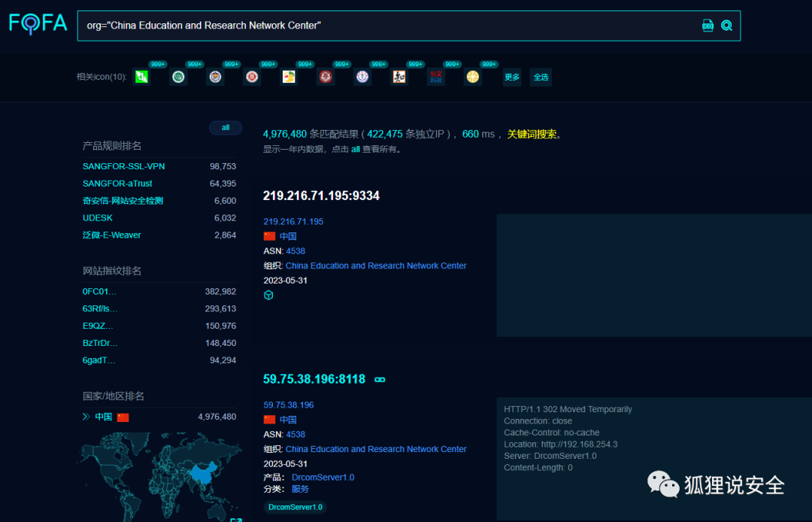The width and height of the screenshot is (812, 522).
Task: Click the 382,982 count for 0FC01…
Action: (220, 292)
